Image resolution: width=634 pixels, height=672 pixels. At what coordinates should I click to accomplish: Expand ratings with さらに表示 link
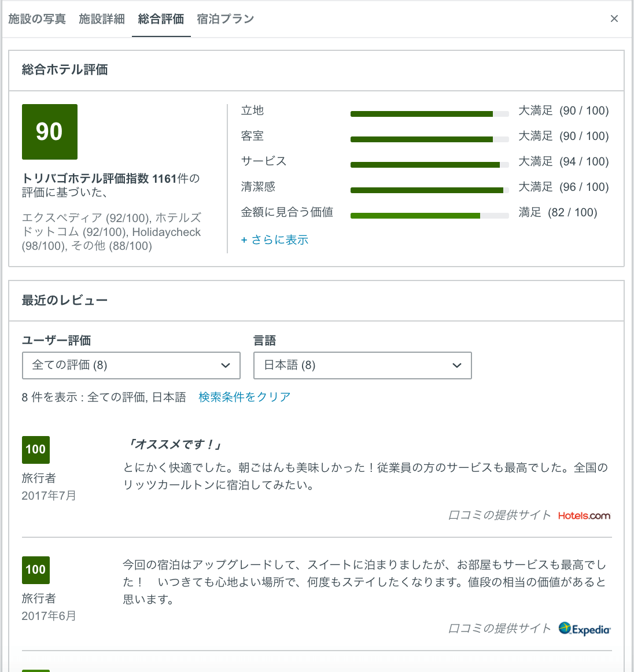click(x=275, y=240)
